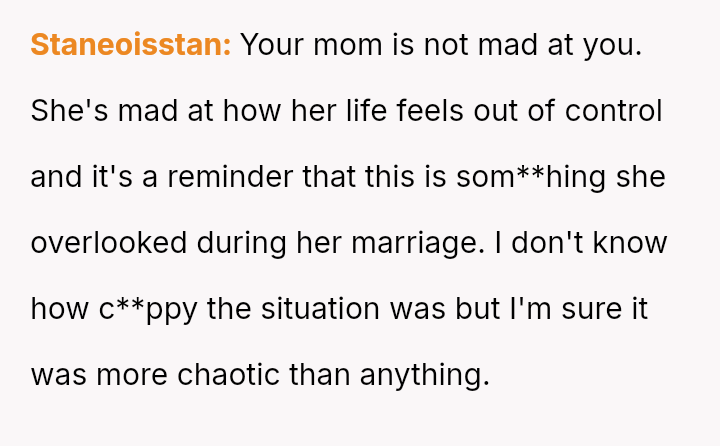
Task: Open the Staneoisstan user profile link
Action: coord(131,45)
